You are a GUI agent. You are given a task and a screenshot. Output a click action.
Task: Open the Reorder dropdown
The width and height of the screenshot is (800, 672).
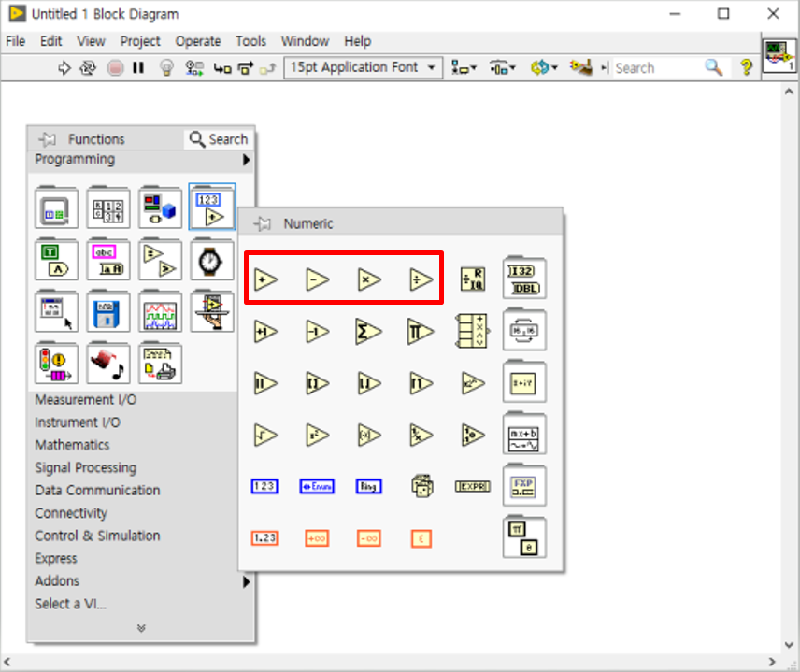tap(544, 68)
